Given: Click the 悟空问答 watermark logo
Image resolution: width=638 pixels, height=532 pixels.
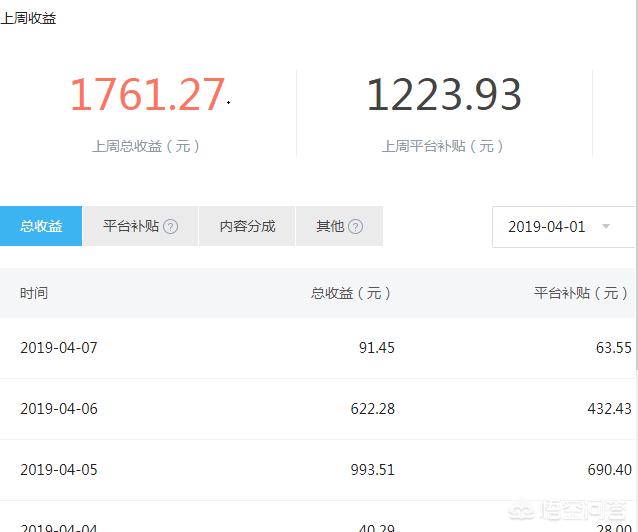Looking at the screenshot, I should pos(568,510).
